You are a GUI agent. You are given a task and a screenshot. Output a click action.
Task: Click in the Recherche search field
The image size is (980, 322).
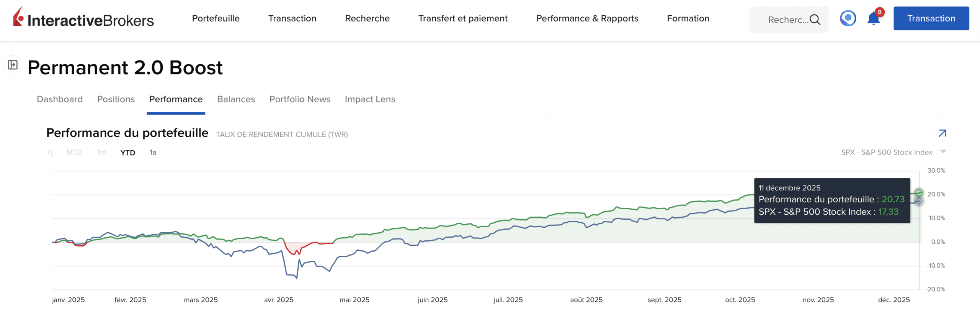point(787,20)
